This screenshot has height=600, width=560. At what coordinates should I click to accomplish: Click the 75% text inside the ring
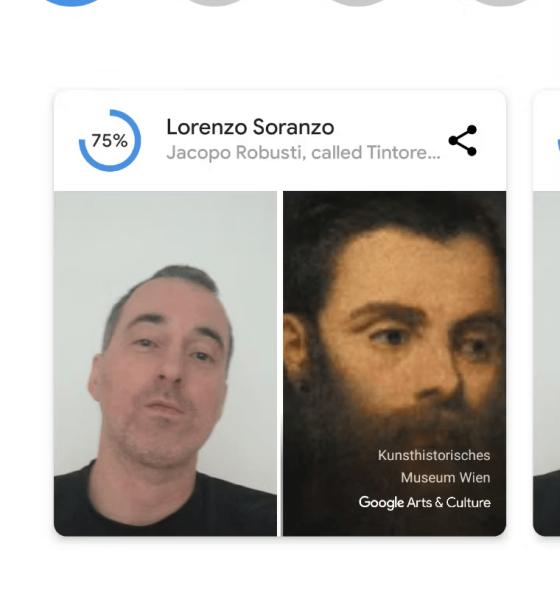coord(109,141)
